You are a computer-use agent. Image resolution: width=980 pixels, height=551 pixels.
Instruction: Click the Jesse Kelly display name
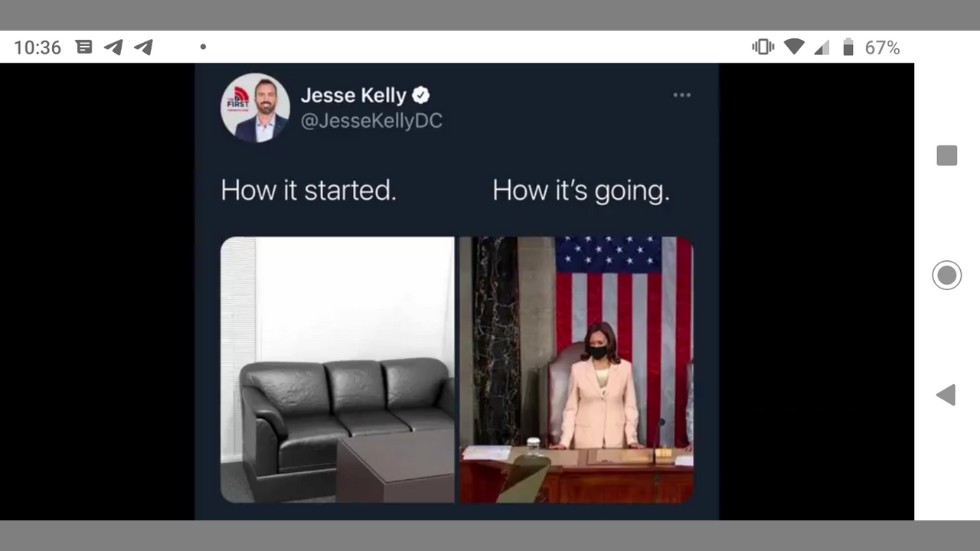(353, 96)
